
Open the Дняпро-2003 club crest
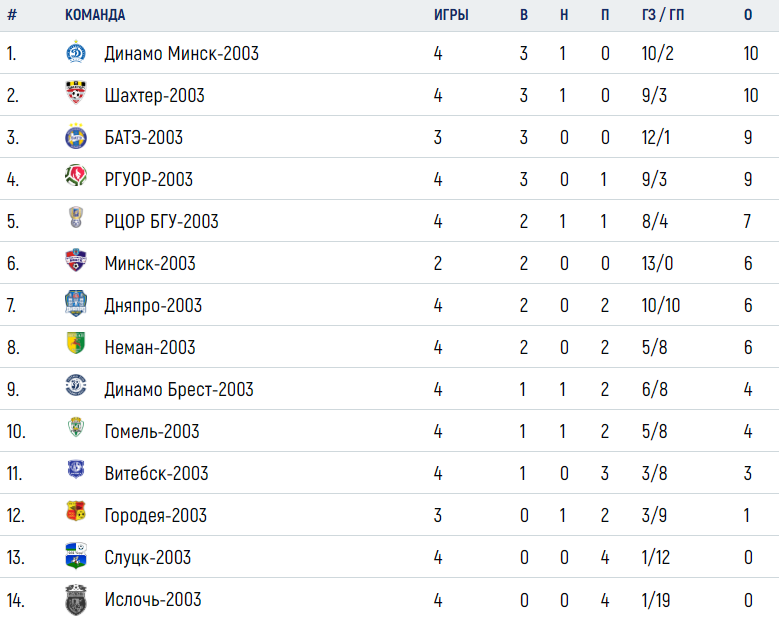[76, 303]
